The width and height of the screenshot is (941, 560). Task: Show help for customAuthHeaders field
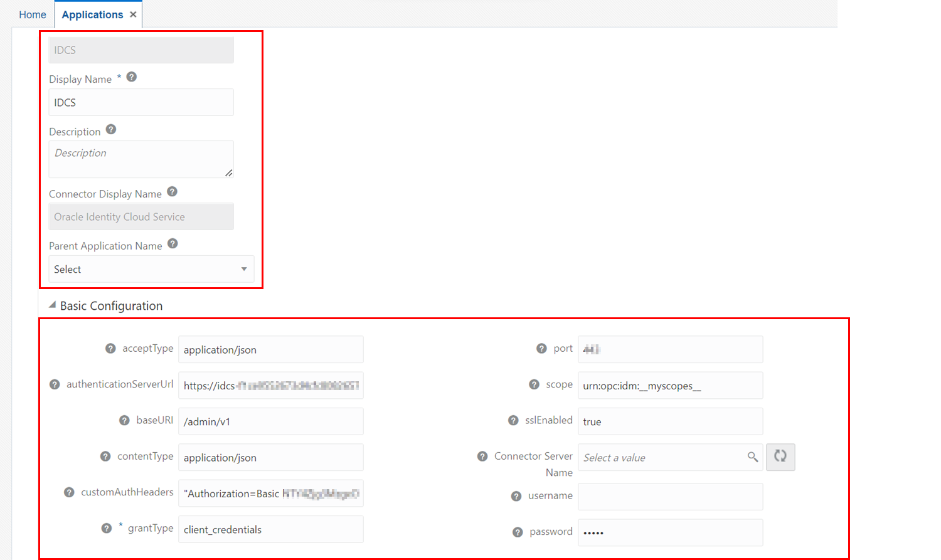pos(69,492)
